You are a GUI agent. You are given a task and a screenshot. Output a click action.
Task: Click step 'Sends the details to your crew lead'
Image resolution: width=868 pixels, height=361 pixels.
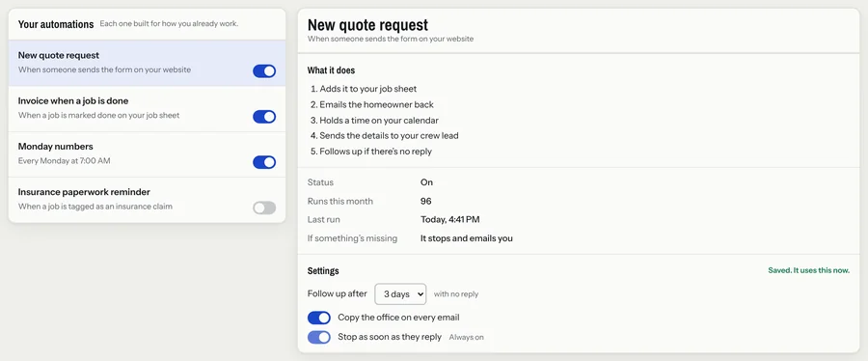[x=389, y=136]
